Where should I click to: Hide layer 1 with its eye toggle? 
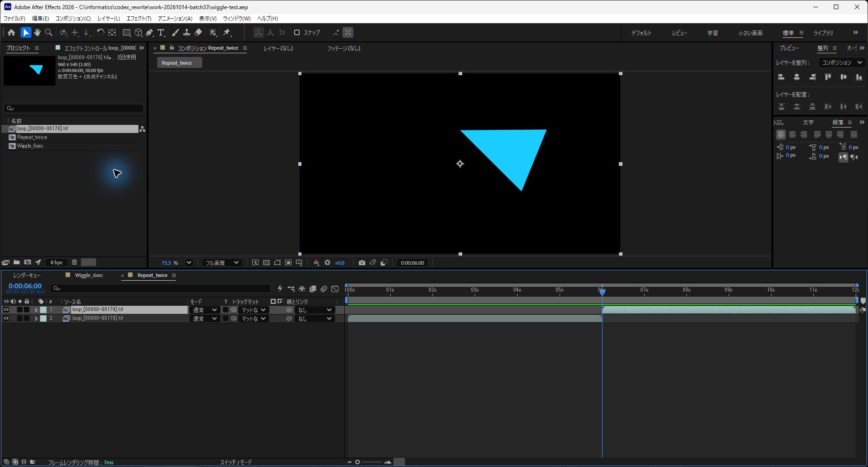[6, 310]
